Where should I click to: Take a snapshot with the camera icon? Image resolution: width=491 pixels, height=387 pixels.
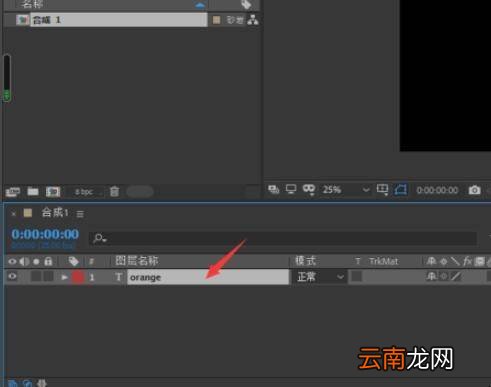point(474,190)
